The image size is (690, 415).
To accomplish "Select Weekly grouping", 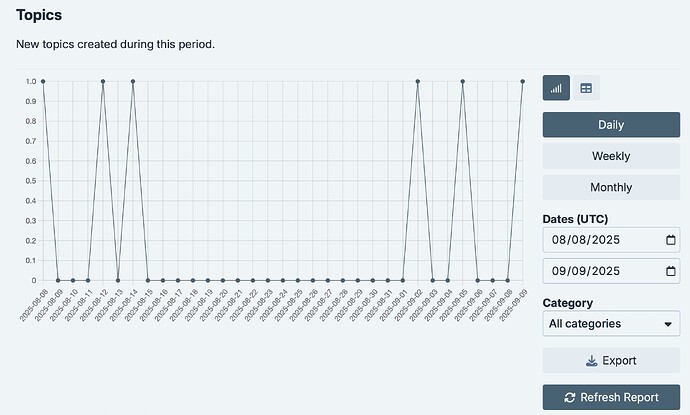I will point(611,156).
